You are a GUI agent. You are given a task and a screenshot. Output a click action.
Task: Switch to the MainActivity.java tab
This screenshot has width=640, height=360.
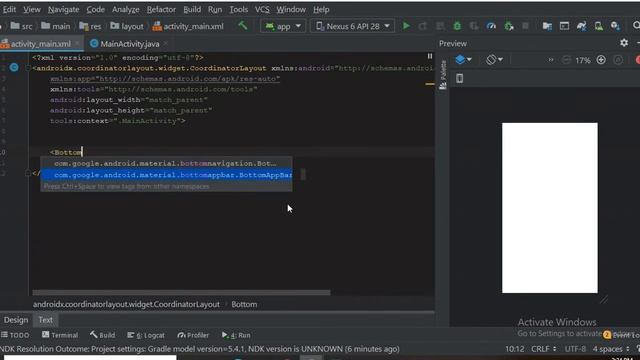[x=130, y=44]
